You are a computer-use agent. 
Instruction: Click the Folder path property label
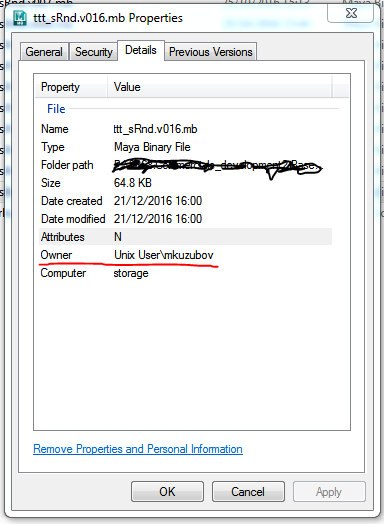click(67, 165)
